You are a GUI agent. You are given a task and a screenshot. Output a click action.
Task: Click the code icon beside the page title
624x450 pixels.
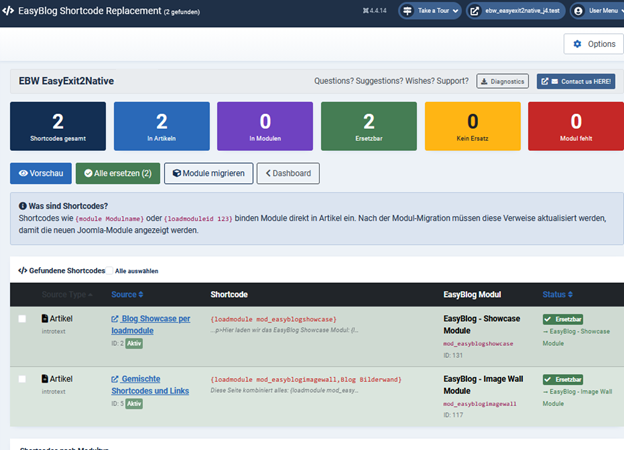tap(8, 11)
